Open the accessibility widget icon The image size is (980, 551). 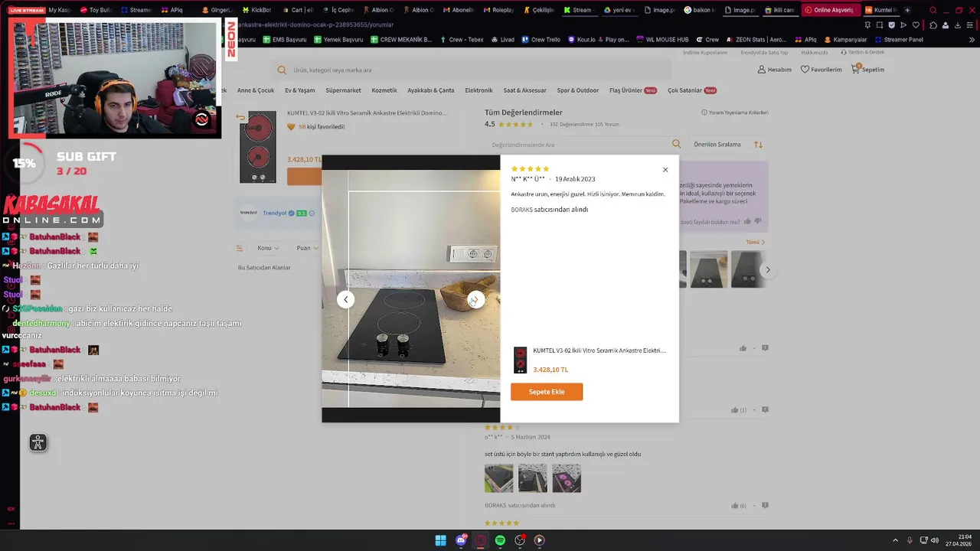pyautogui.click(x=38, y=442)
